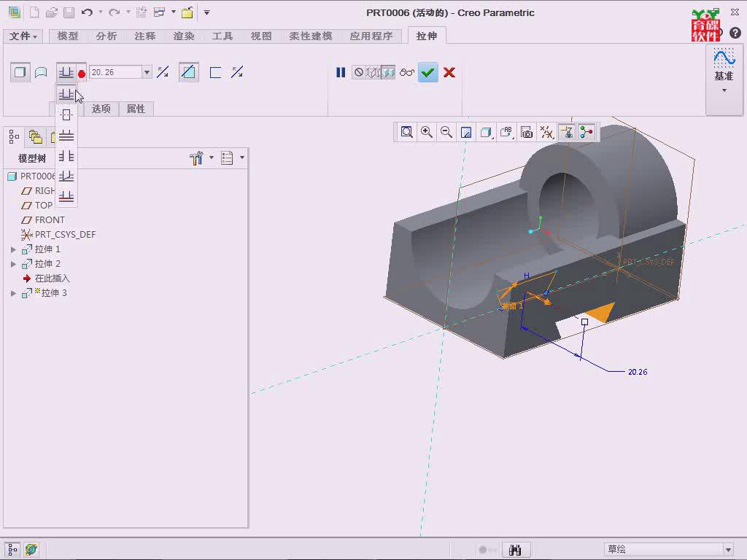Viewport: 747px width, 560px height.
Task: Customize quick access toolbar dropdown arrow
Action: [x=206, y=12]
